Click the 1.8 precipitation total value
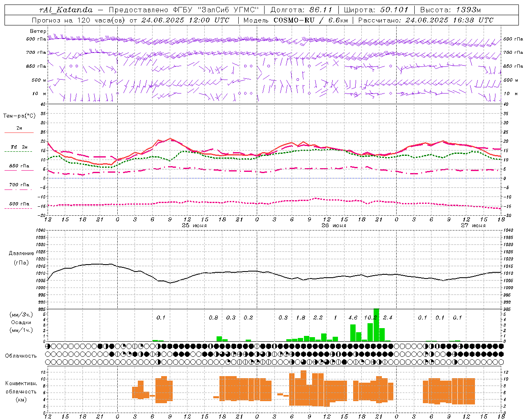525x420 pixels. tap(301, 317)
